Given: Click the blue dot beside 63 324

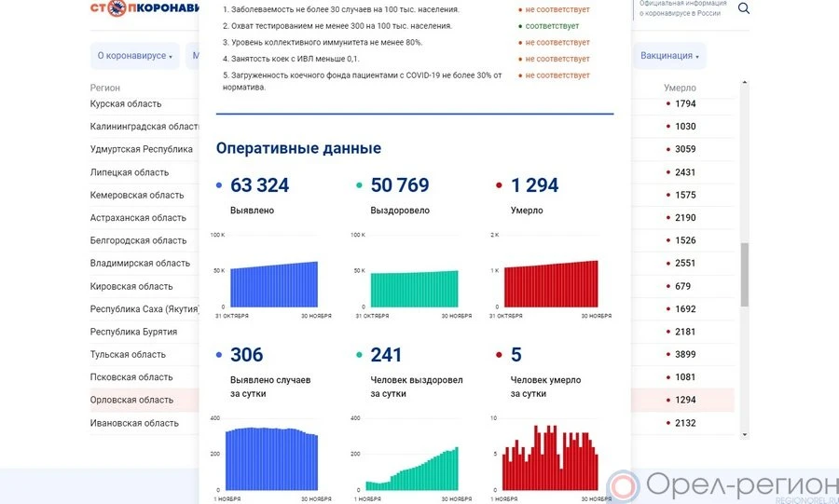Looking at the screenshot, I should 219,186.
